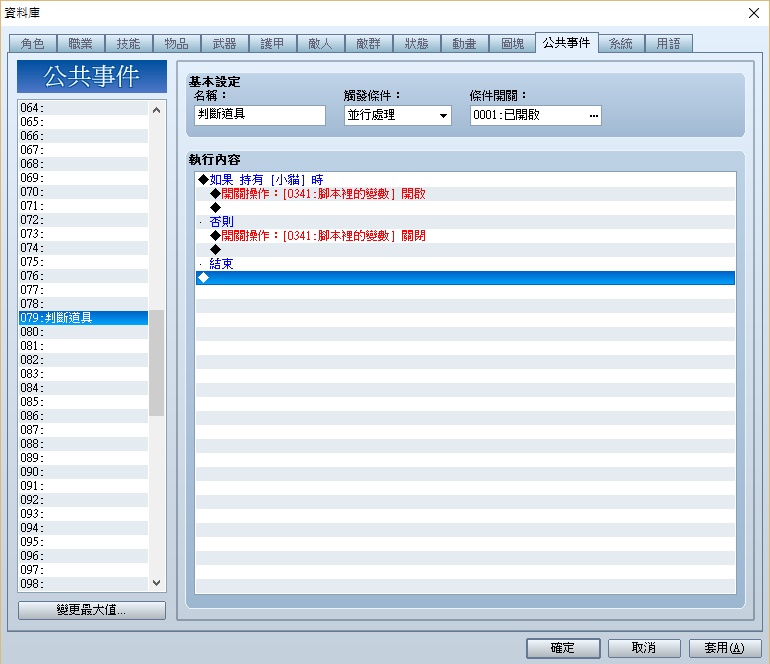Open the 敵人 tab
Viewport: 770px width, 664px height.
[x=321, y=43]
